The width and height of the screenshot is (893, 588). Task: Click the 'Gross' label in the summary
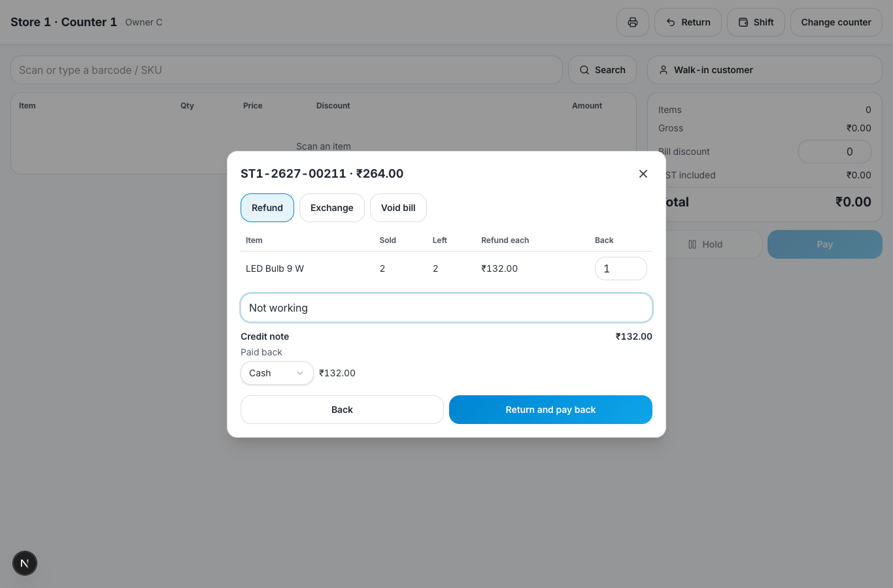pos(671,128)
